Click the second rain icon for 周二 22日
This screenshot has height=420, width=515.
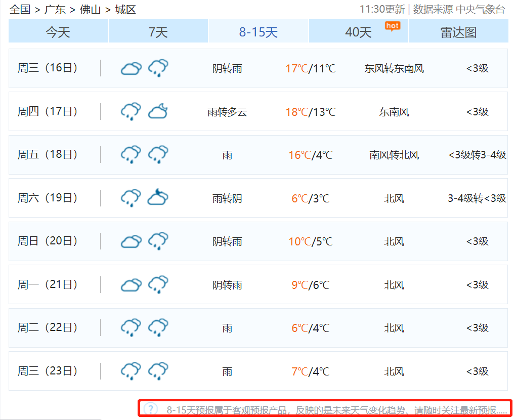(158, 328)
